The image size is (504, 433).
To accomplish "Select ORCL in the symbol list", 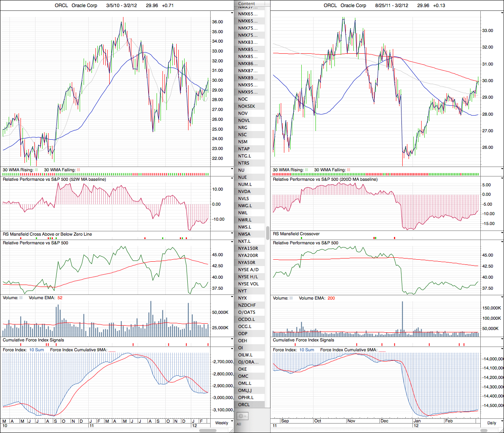I will click(x=250, y=405).
